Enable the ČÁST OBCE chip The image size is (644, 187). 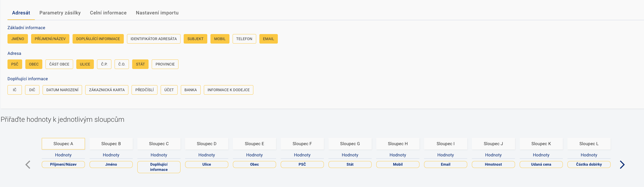[x=59, y=64]
